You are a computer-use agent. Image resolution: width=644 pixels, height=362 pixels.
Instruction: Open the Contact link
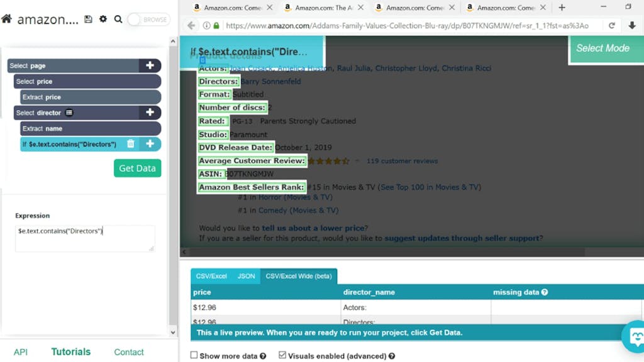pyautogui.click(x=128, y=352)
